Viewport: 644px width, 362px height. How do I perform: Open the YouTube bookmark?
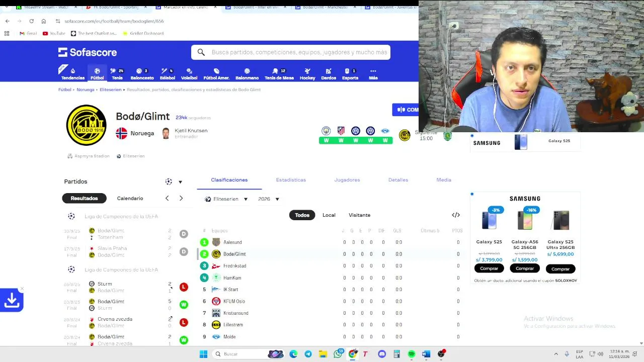point(54,33)
